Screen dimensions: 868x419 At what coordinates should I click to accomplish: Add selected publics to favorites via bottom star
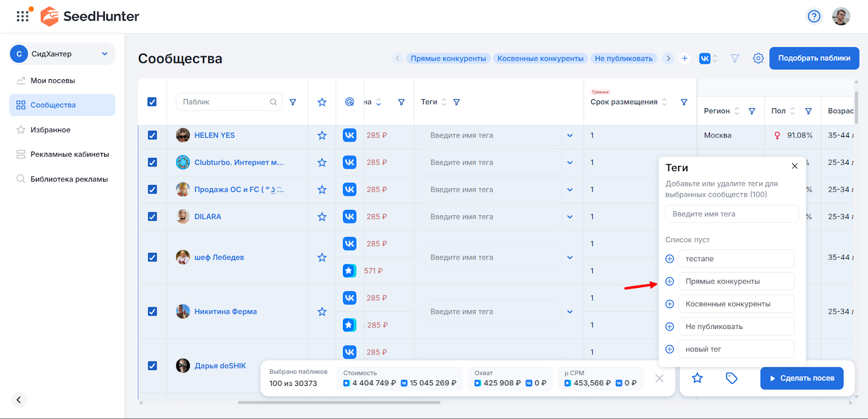697,378
